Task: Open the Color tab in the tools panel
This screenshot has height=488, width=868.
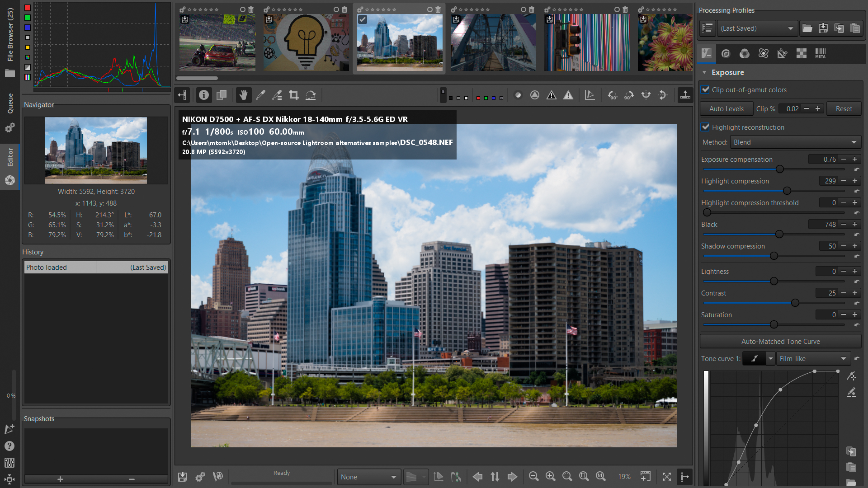Action: pyautogui.click(x=744, y=53)
